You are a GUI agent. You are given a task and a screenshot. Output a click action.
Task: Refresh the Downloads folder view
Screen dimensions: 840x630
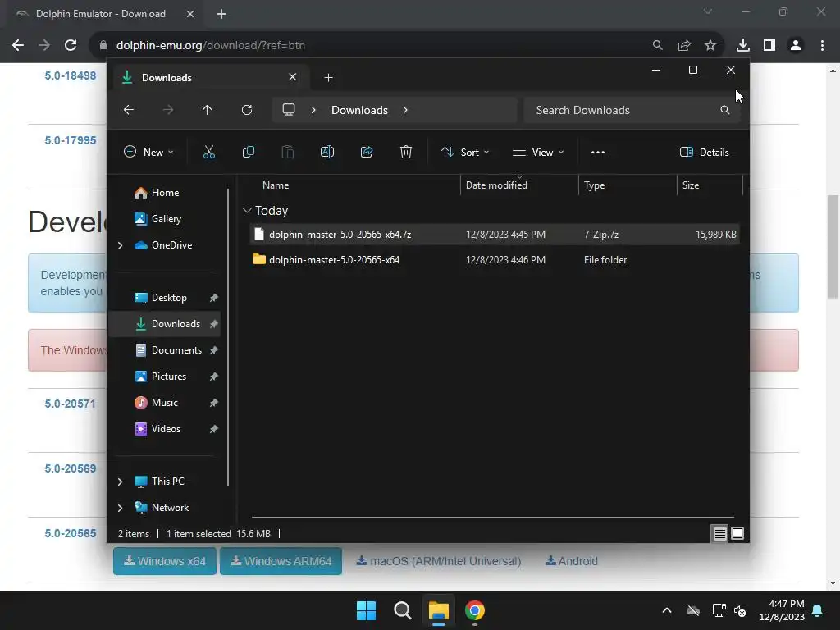pyautogui.click(x=246, y=110)
